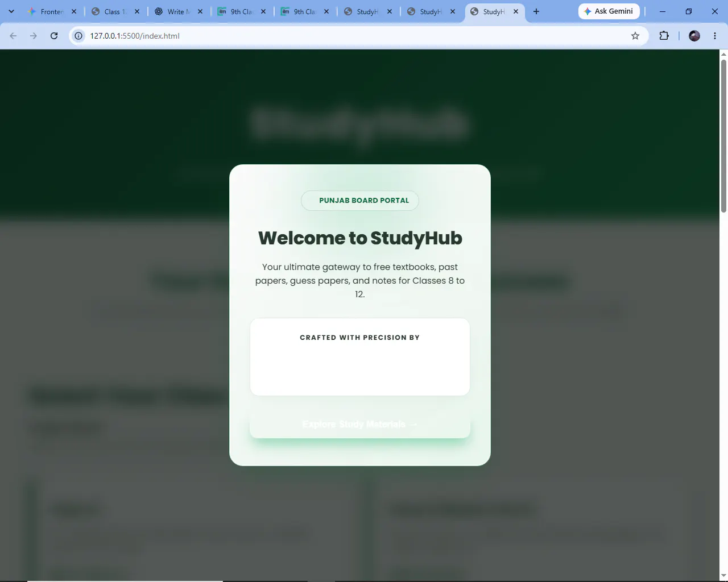Click the 'Your ultimate gateway' description text
This screenshot has width=728, height=582.
(x=360, y=280)
